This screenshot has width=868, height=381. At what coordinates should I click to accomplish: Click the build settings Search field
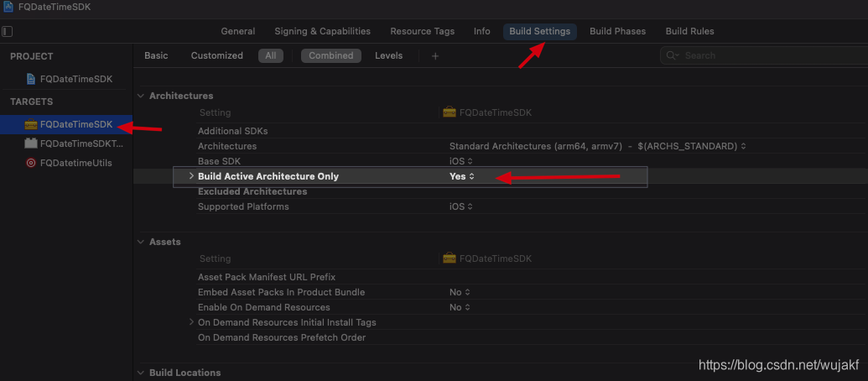[764, 55]
